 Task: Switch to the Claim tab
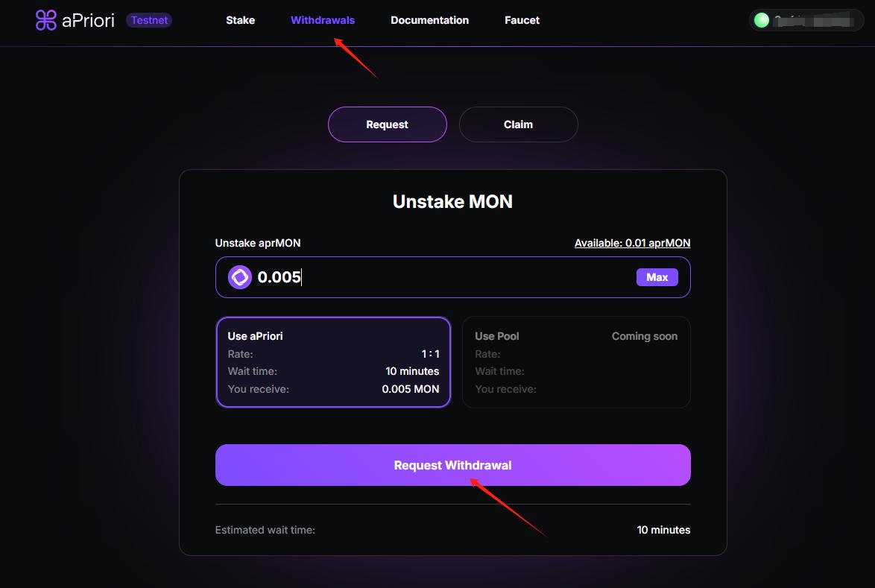click(518, 124)
